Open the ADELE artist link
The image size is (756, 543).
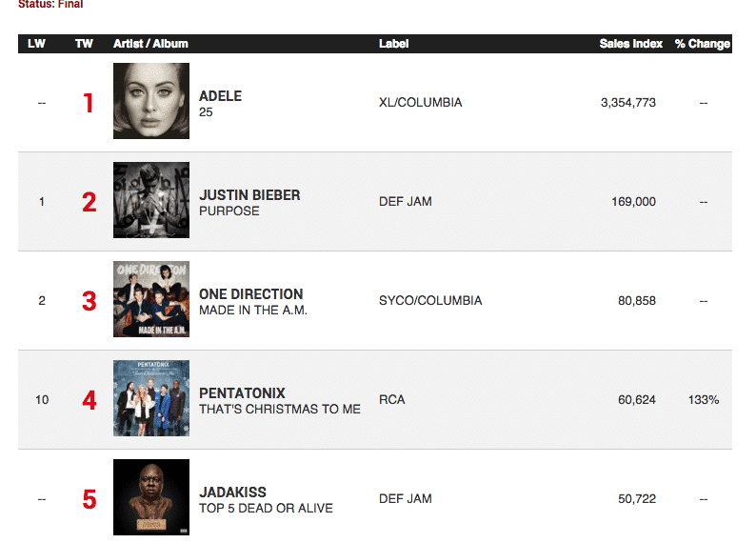coord(220,96)
